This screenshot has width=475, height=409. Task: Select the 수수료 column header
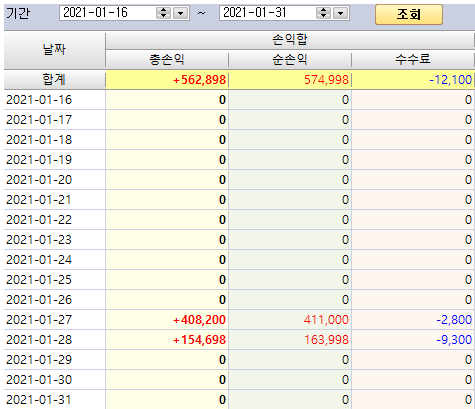(x=413, y=60)
